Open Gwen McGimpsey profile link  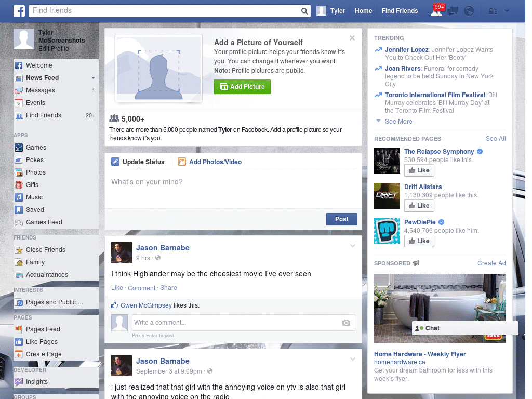point(146,305)
